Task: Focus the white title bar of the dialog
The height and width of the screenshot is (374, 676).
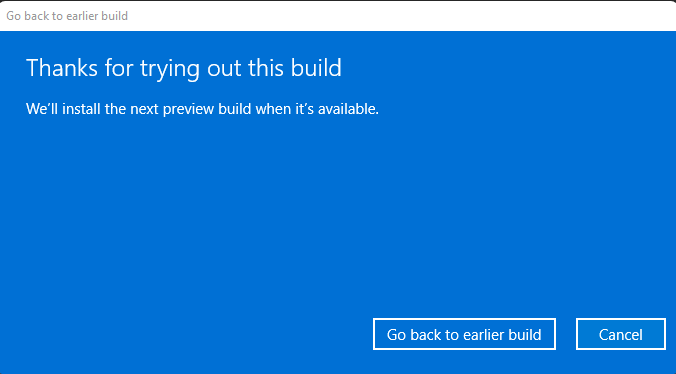Action: tap(338, 16)
